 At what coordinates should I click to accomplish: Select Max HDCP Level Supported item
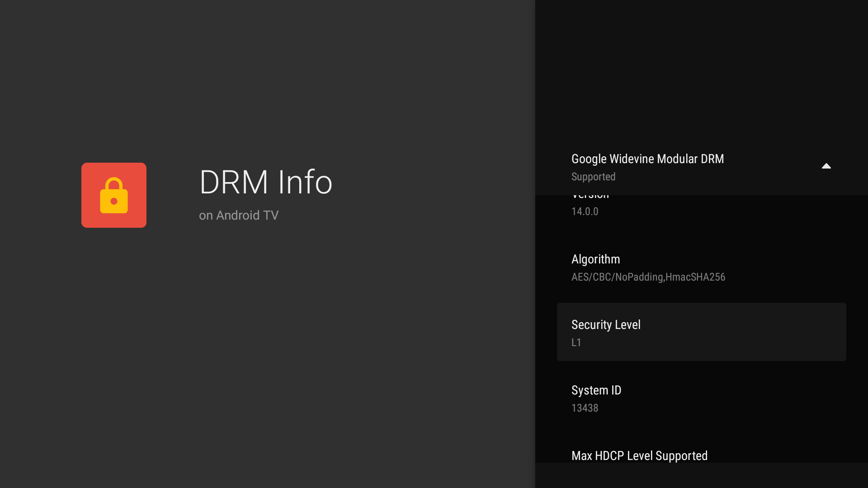point(639,455)
